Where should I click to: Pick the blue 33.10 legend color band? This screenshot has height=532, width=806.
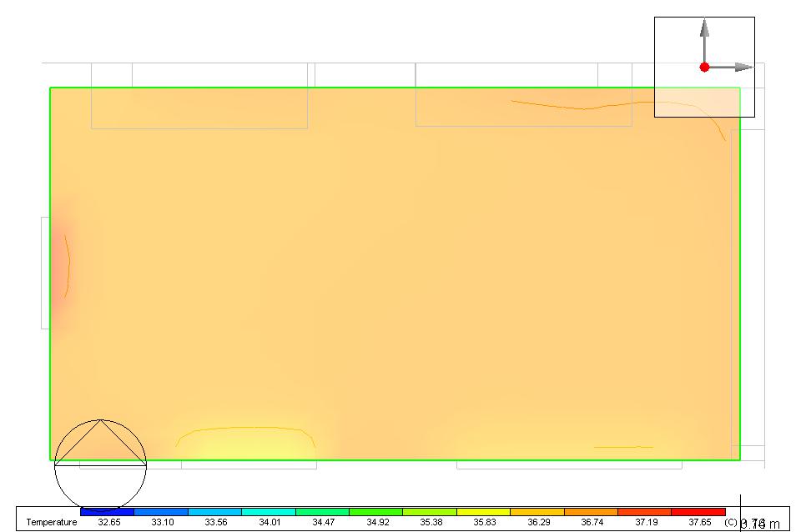[x=161, y=512]
